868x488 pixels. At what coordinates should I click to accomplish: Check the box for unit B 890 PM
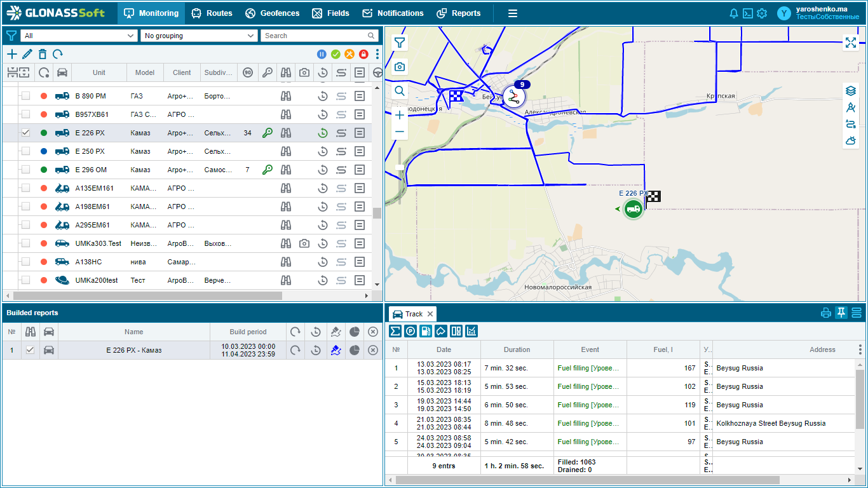click(25, 96)
